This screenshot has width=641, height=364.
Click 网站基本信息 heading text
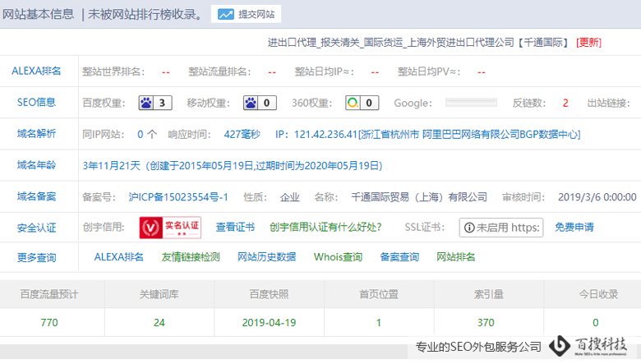38,14
